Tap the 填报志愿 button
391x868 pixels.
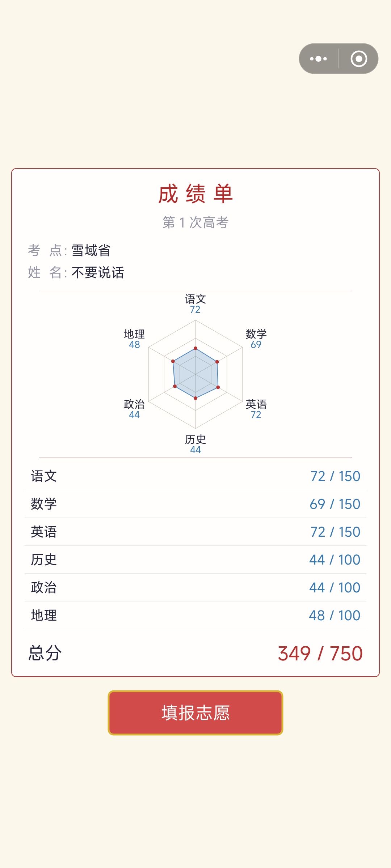195,712
